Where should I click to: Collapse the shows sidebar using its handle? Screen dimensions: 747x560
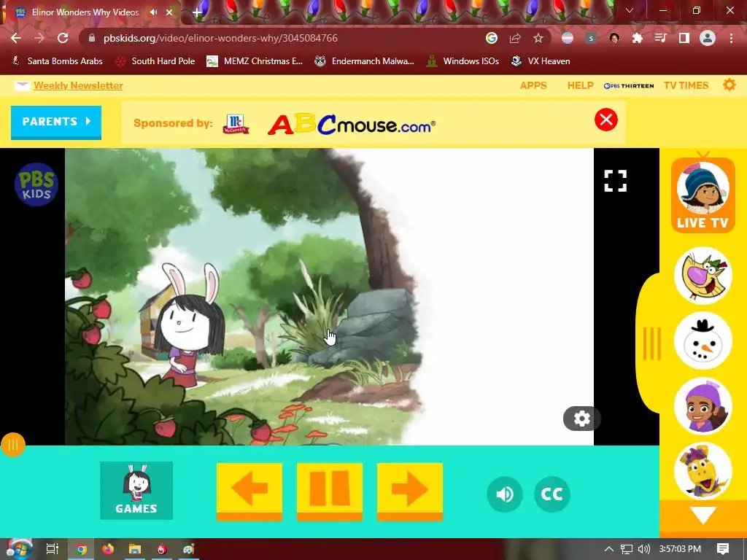click(651, 343)
